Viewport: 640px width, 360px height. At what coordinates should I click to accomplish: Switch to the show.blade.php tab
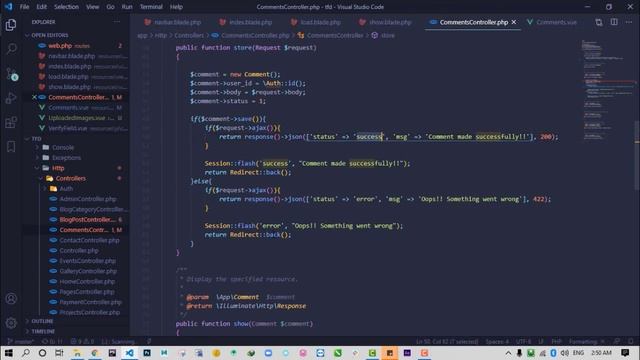click(386, 22)
